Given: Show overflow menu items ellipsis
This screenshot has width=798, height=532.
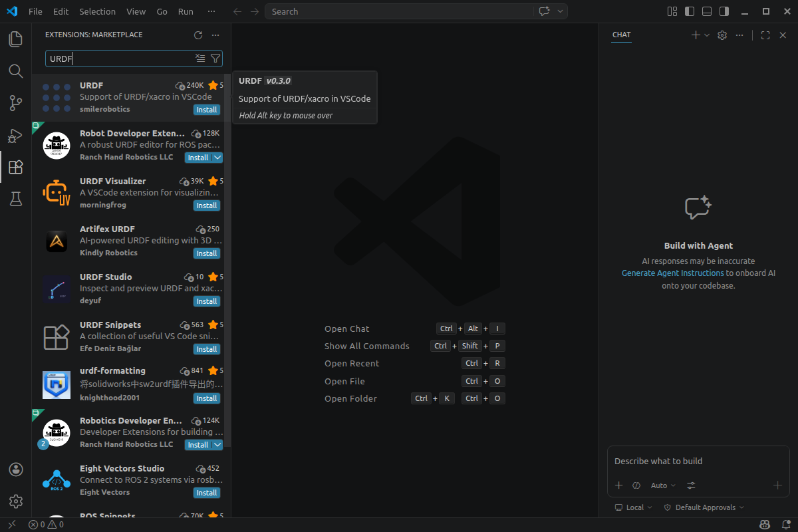Looking at the screenshot, I should tap(211, 11).
